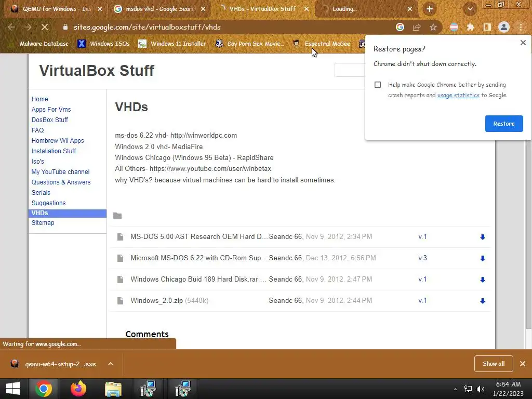Open Sitemap sidebar link
The height and width of the screenshot is (399, 532).
click(x=43, y=222)
